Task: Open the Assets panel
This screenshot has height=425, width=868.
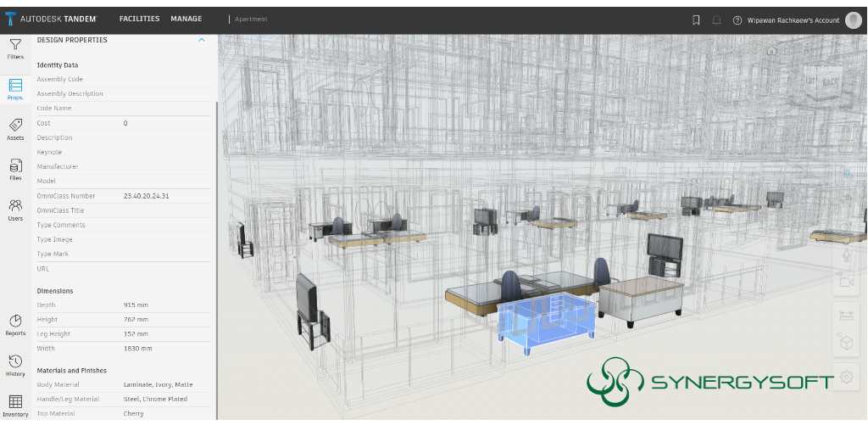Action: [x=15, y=130]
